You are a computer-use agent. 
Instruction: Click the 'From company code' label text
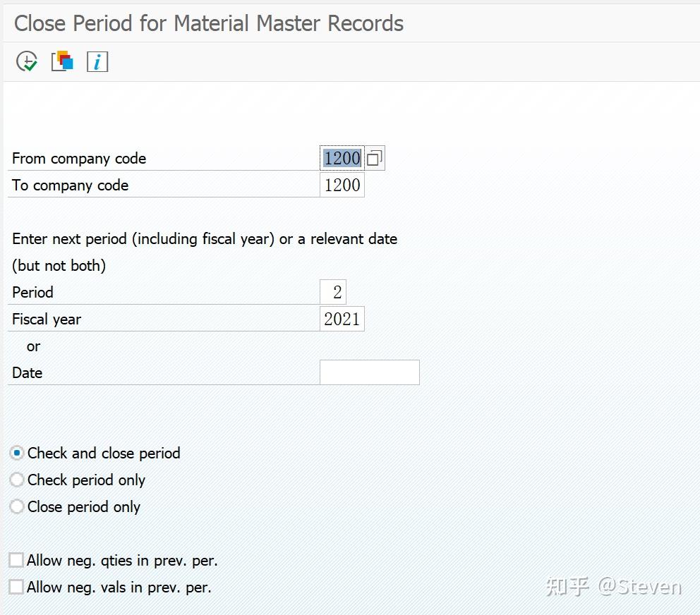point(79,159)
